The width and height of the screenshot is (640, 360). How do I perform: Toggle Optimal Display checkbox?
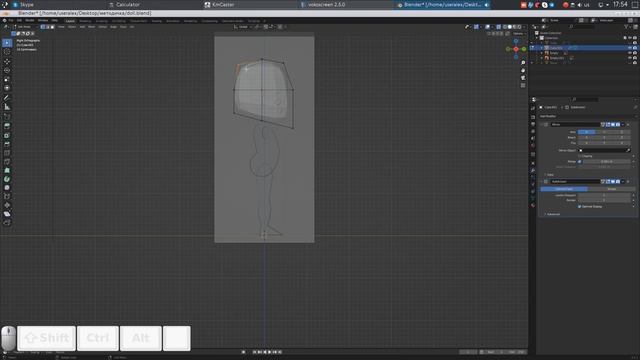(x=580, y=207)
